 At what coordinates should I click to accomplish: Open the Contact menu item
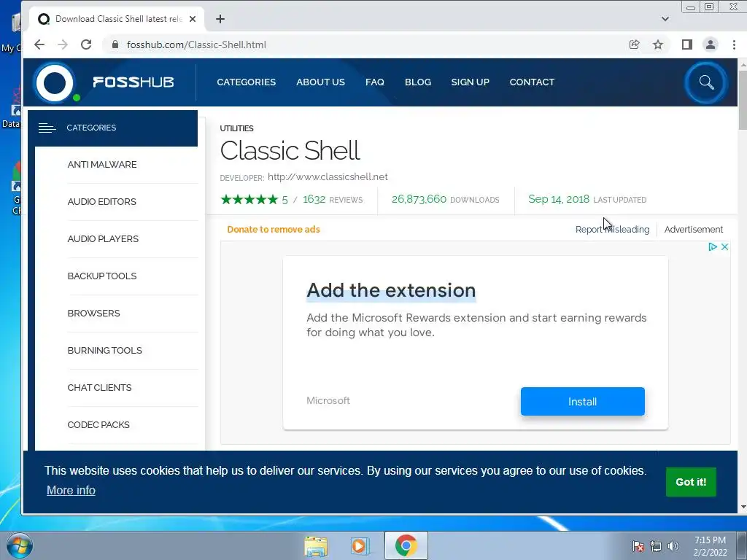click(x=532, y=82)
